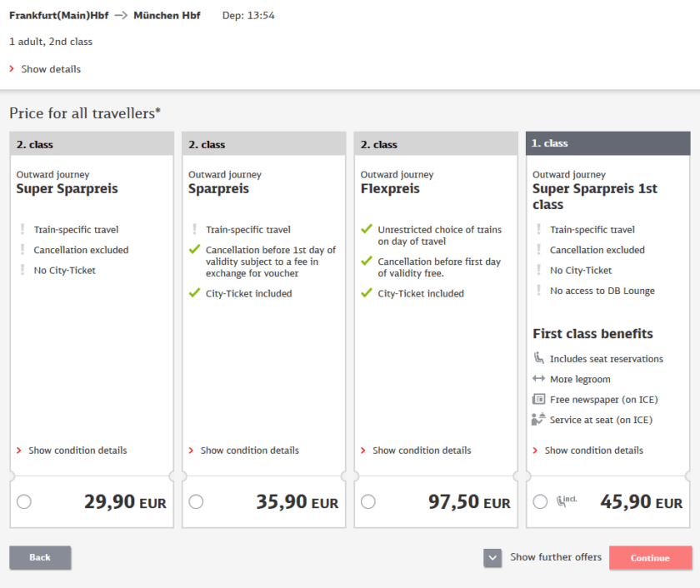Select the Super Sparpreis 29,90 EUR radio button
The image size is (700, 588).
(24, 501)
